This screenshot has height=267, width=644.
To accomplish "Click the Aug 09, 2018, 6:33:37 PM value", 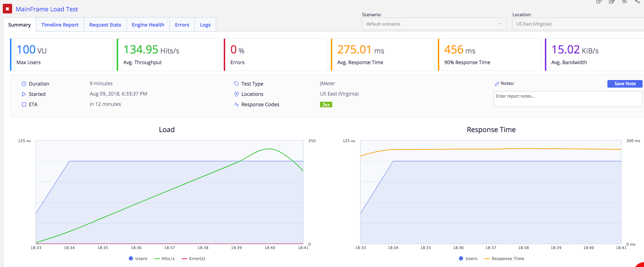I will click(118, 94).
